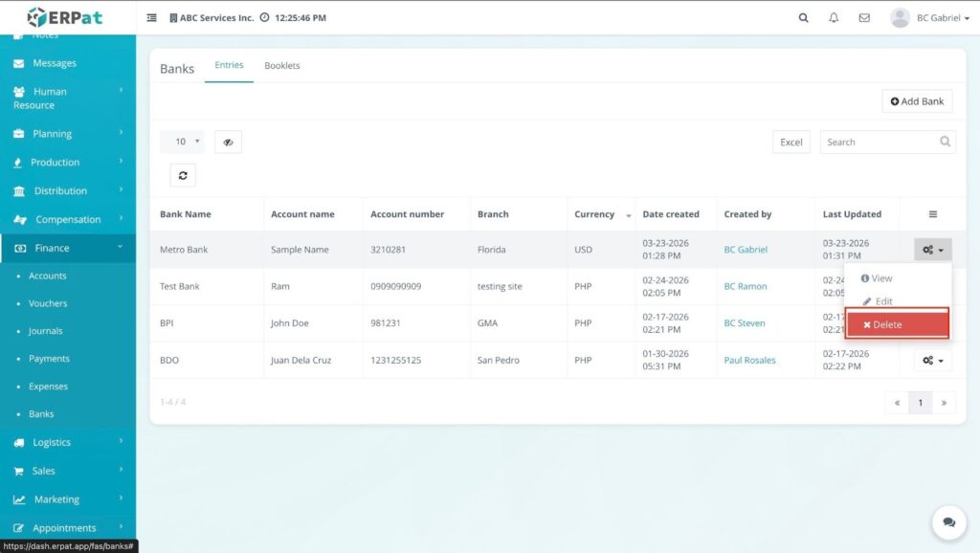The image size is (980, 553).
Task: Open the notifications bell icon
Action: point(834,17)
